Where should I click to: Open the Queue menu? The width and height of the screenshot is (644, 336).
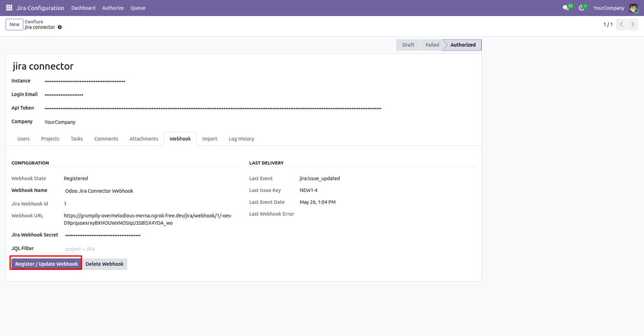click(138, 8)
